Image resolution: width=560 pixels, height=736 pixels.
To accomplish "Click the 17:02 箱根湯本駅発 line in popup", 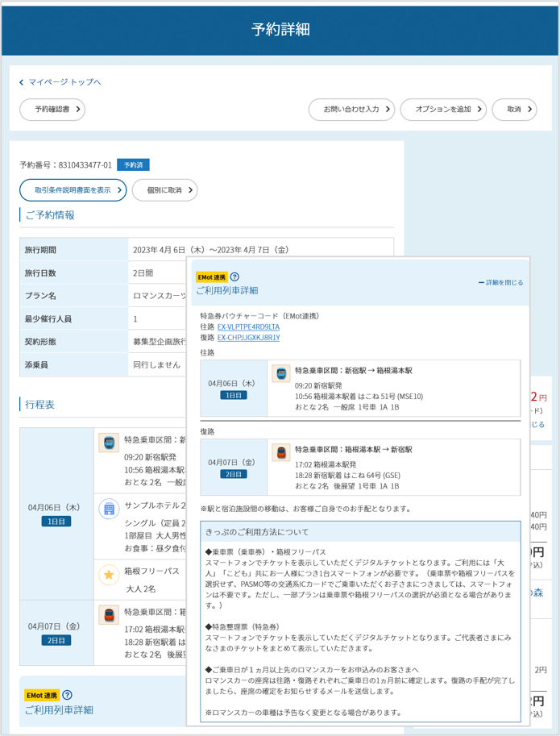I will pos(326,464).
